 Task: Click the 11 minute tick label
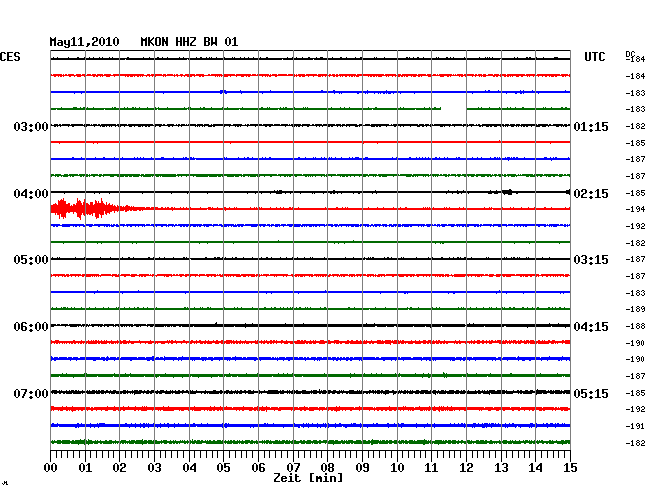(x=431, y=468)
